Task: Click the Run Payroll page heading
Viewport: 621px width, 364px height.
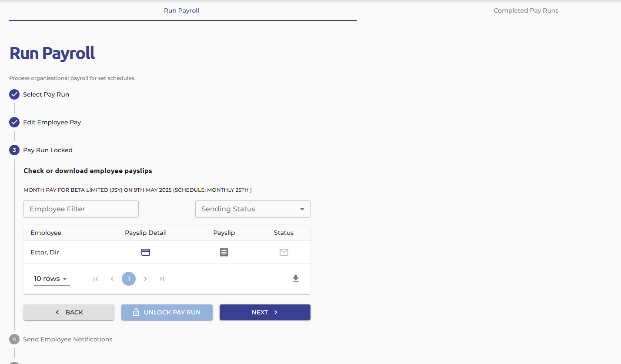Action: click(52, 53)
